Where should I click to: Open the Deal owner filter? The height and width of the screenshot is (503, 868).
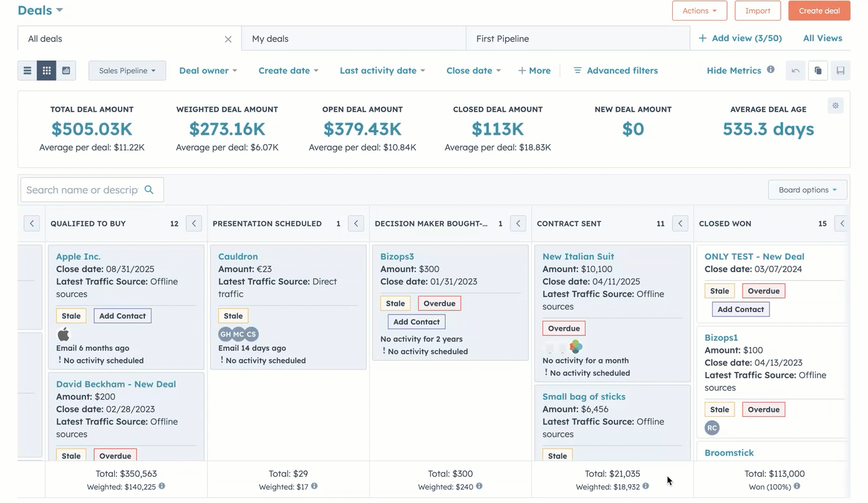[208, 71]
